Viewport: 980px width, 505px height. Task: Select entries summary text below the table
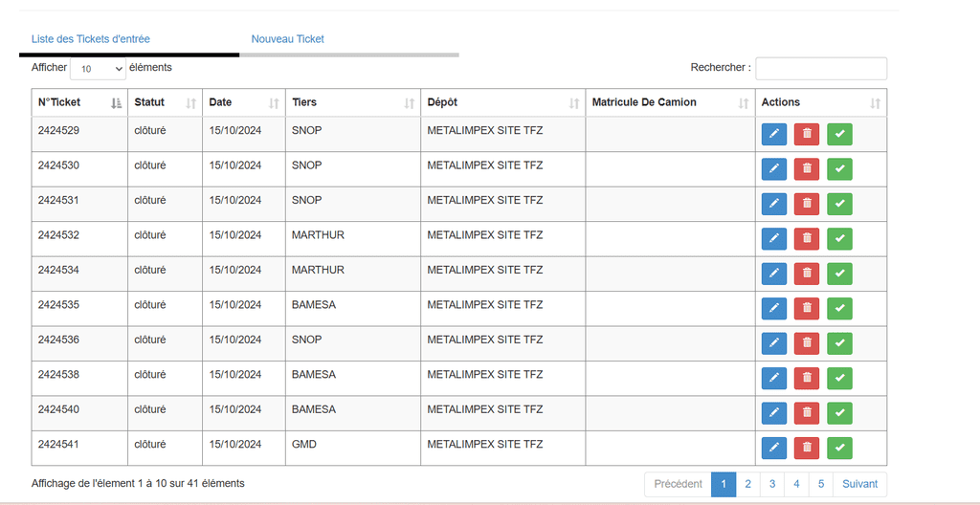[138, 483]
